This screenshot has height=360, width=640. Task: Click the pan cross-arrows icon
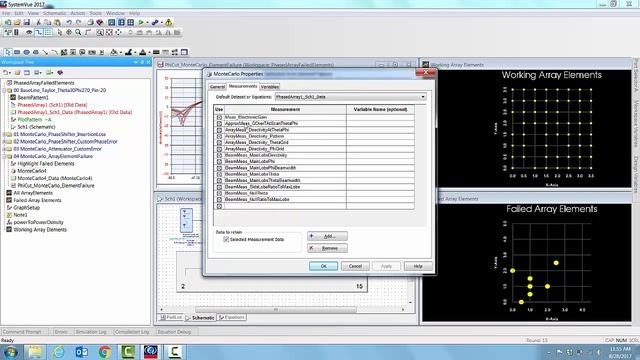69,32
